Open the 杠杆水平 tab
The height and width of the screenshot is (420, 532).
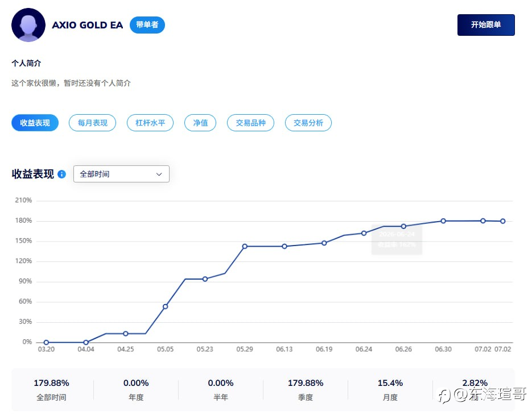(x=150, y=123)
